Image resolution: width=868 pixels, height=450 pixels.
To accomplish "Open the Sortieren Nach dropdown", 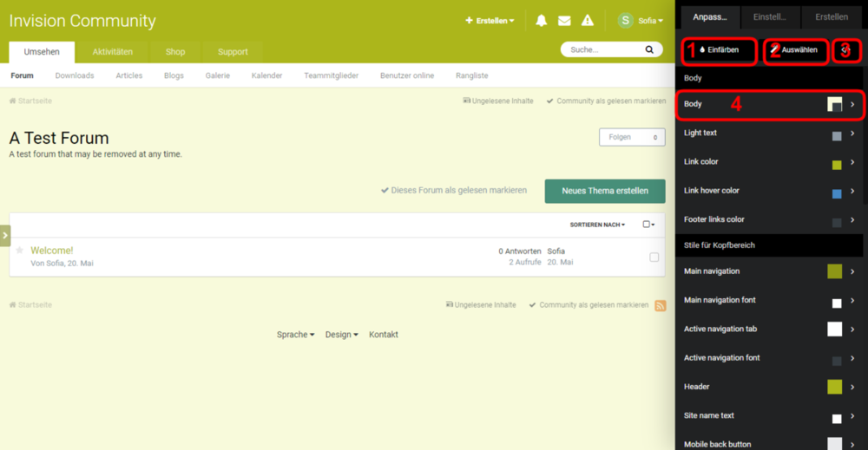I will click(597, 225).
